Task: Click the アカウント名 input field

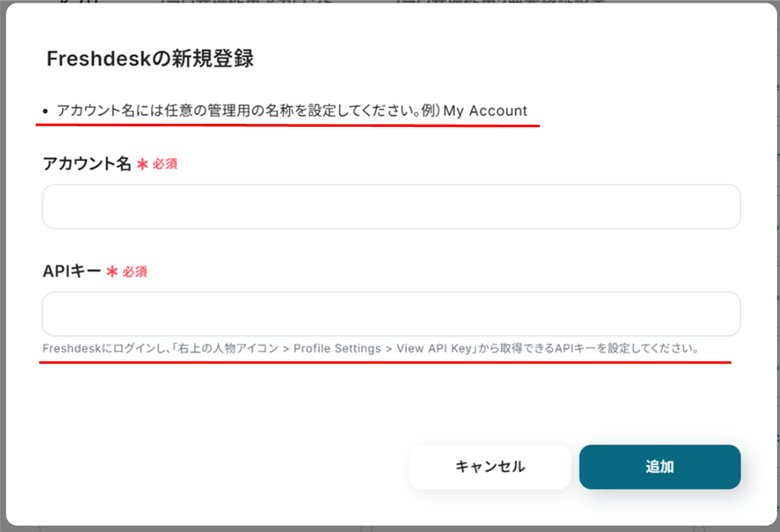Action: 391,206
